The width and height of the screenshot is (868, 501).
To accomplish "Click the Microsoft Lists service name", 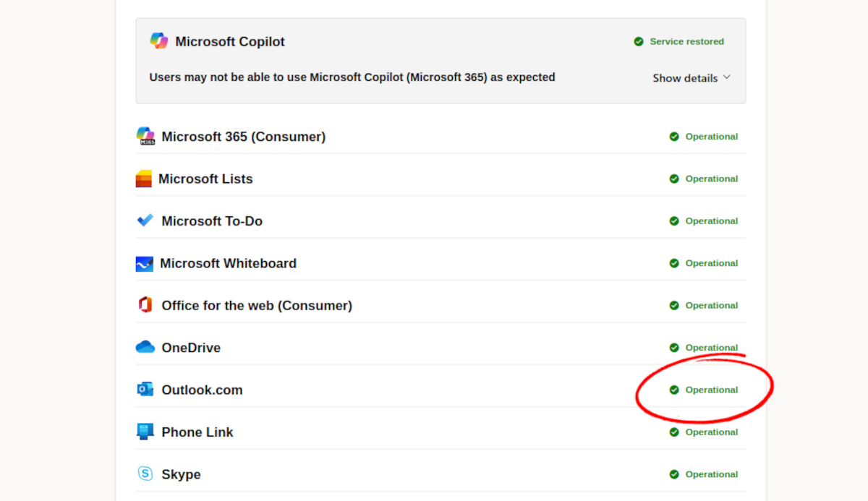I will (x=205, y=179).
